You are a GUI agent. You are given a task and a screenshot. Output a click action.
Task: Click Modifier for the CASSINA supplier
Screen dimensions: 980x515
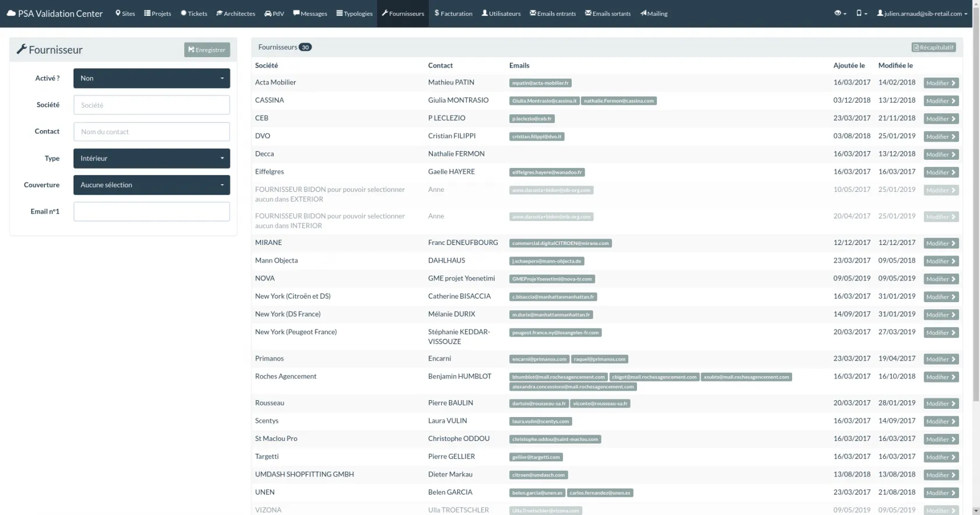click(x=941, y=101)
